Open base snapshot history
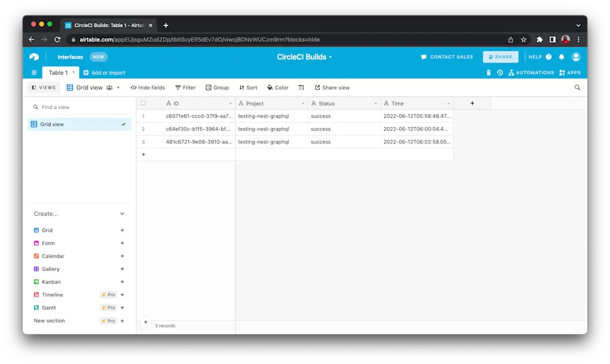This screenshot has width=610, height=364. point(500,72)
